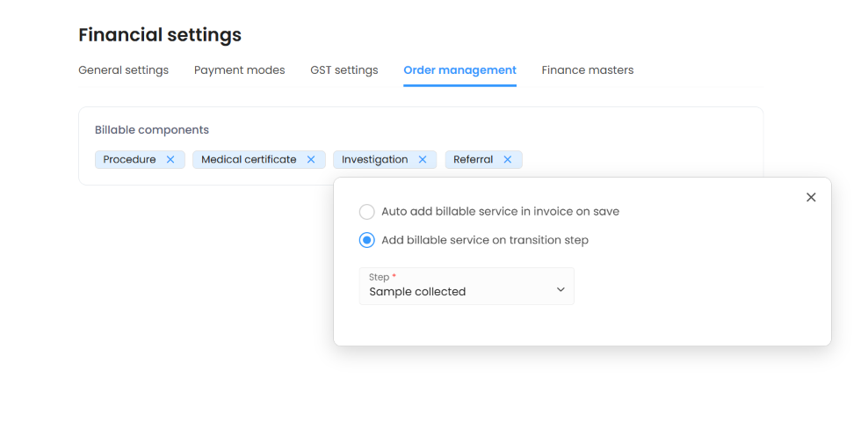
Task: Remove the Medical certificate chip
Action: click(x=311, y=160)
